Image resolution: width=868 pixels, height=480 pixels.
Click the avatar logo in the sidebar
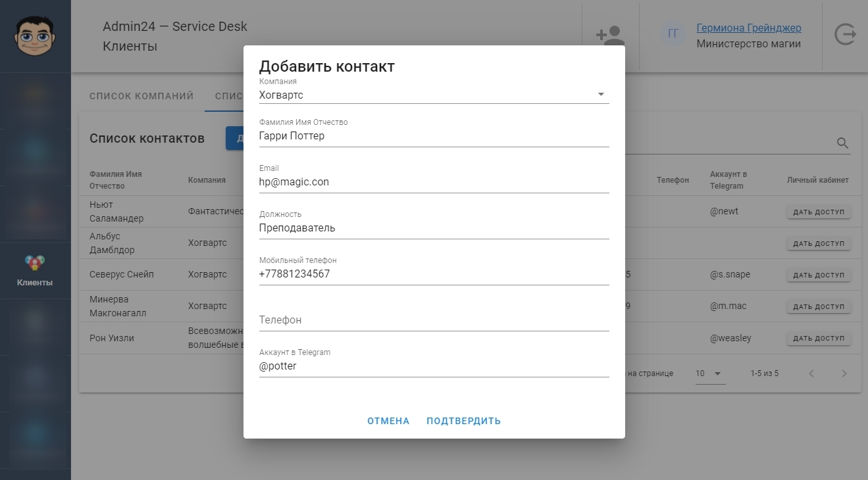click(35, 36)
